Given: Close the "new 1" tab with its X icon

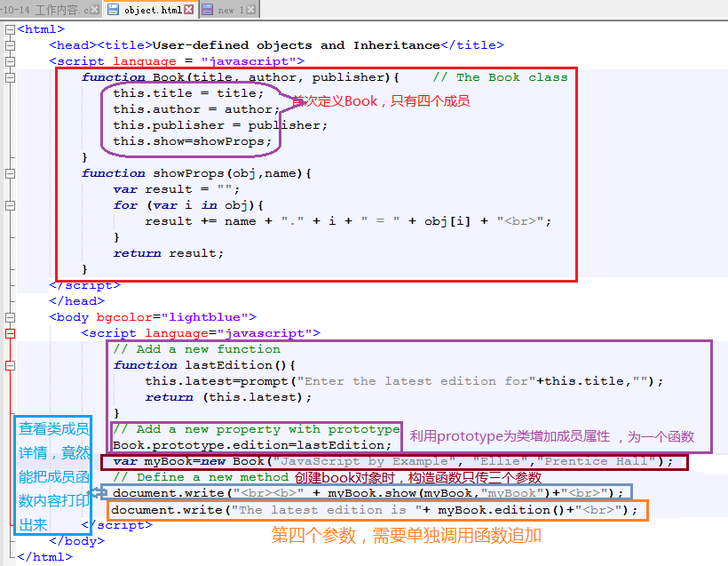Looking at the screenshot, I should point(250,10).
